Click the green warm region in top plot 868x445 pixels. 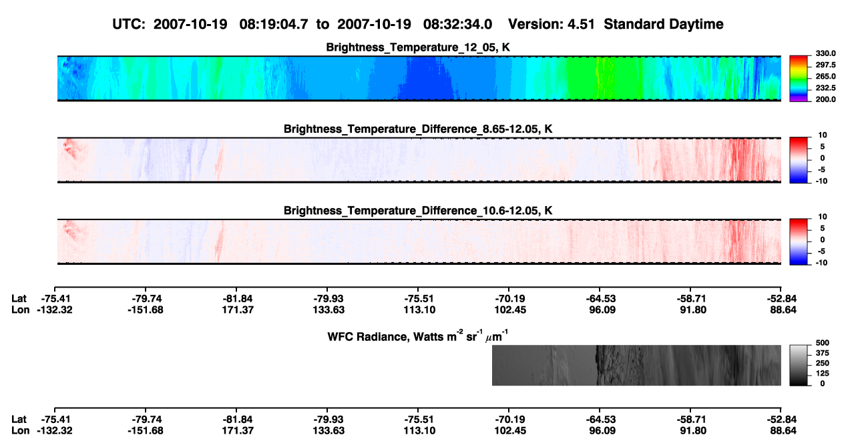[604, 79]
